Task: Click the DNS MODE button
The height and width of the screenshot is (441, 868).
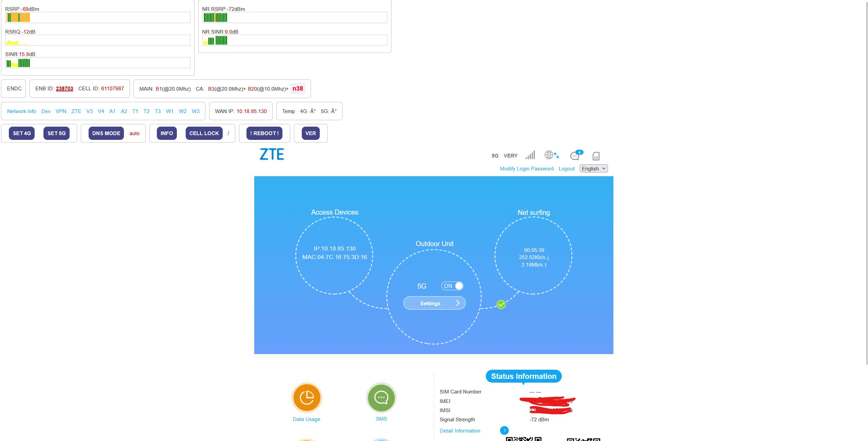Action: coord(106,133)
